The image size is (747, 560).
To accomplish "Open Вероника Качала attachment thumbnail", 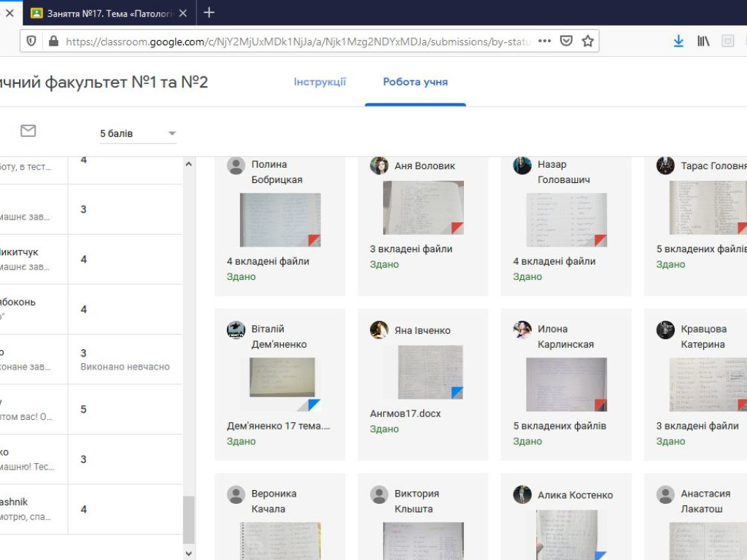I will [x=280, y=541].
